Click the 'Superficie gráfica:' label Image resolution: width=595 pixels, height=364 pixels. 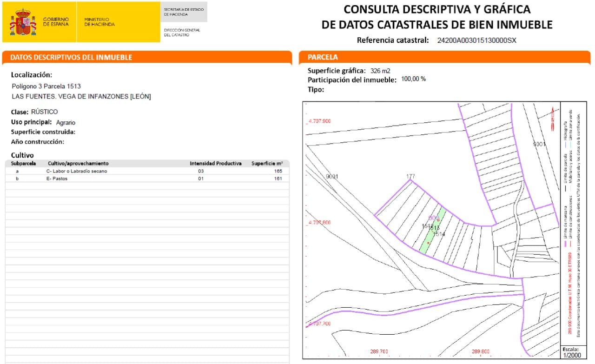(337, 71)
